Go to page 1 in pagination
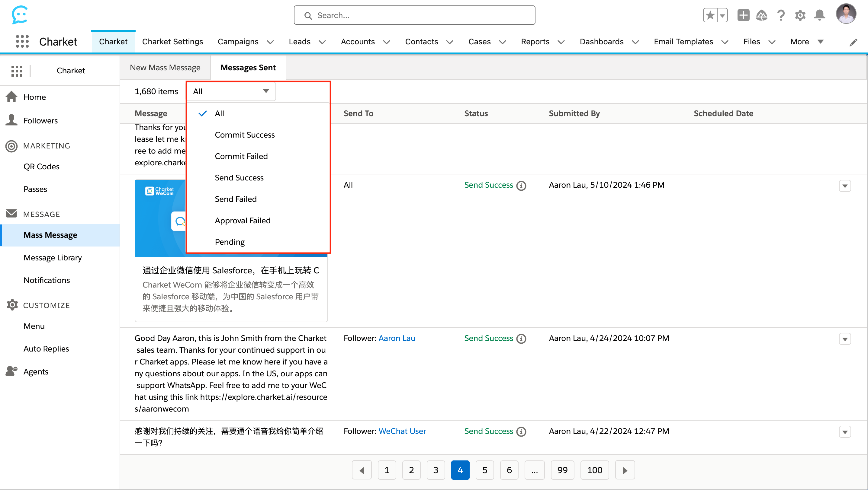868x490 pixels. point(387,470)
